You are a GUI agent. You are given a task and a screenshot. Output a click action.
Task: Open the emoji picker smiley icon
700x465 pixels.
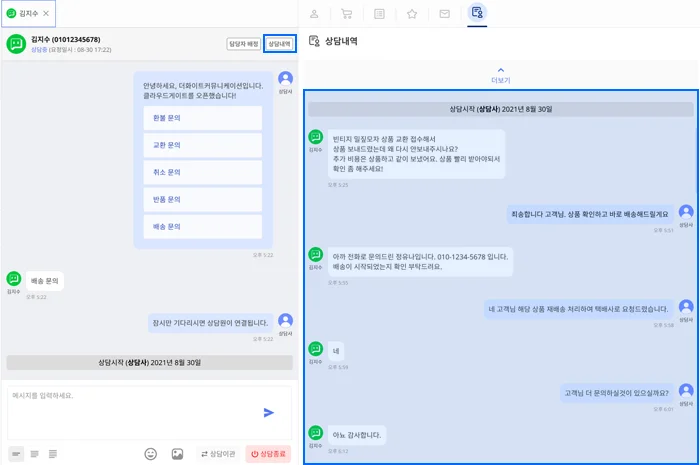(x=150, y=454)
